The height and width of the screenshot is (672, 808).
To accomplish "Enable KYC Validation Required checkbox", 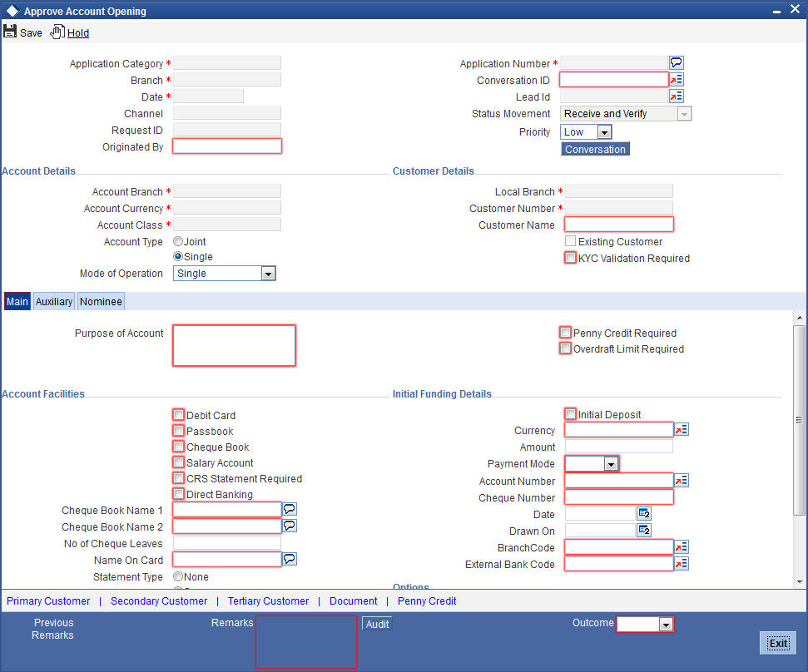I will point(571,258).
